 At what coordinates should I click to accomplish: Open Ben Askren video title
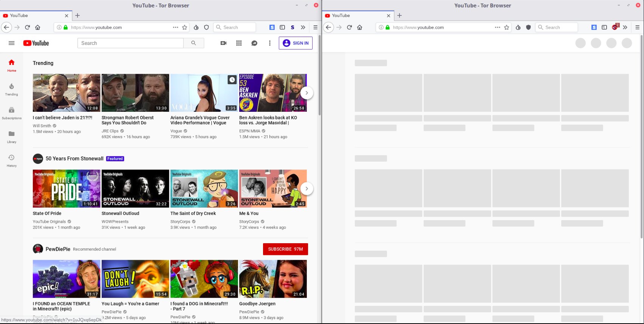pos(268,120)
